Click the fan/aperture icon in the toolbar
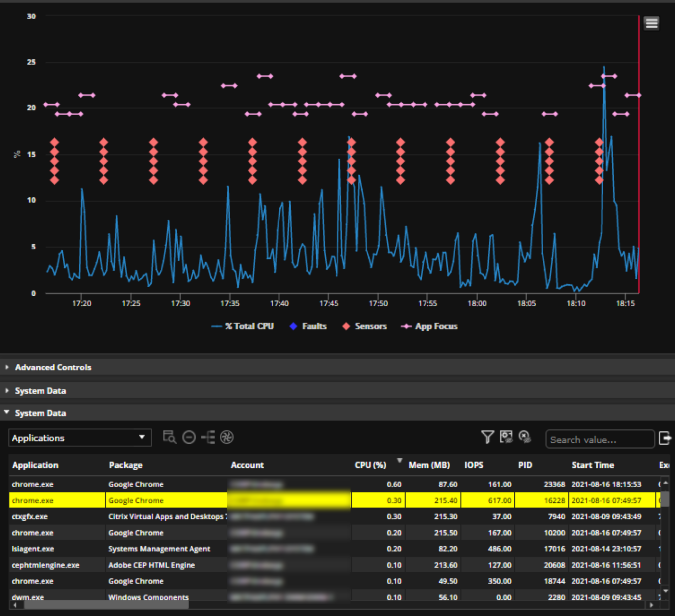 click(x=228, y=437)
